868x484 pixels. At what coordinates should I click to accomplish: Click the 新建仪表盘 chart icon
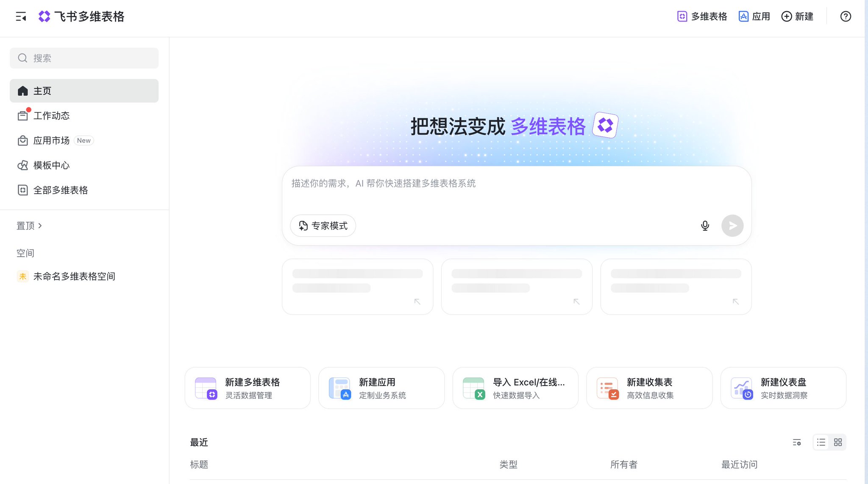tap(742, 388)
